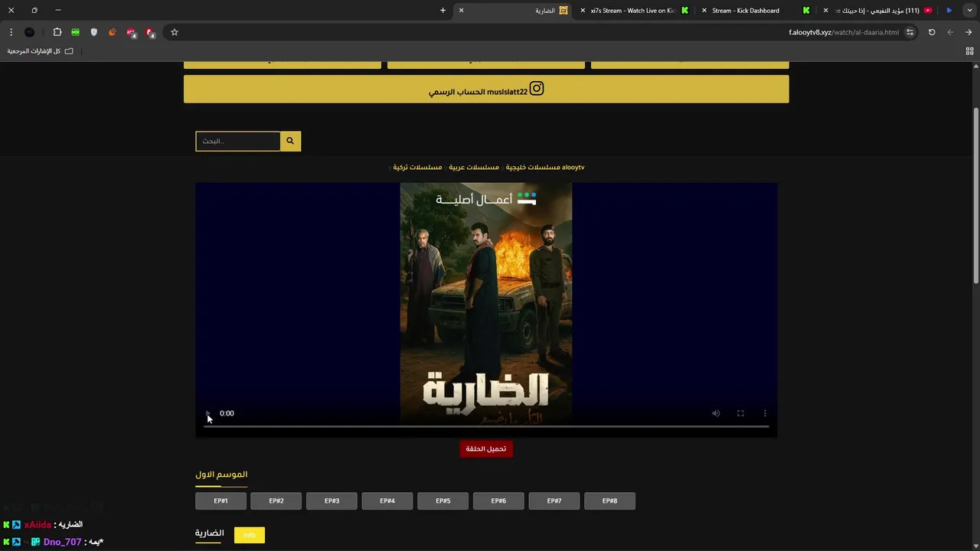This screenshot has width=980, height=551.
Task: Select episode EP#1
Action: (220, 501)
